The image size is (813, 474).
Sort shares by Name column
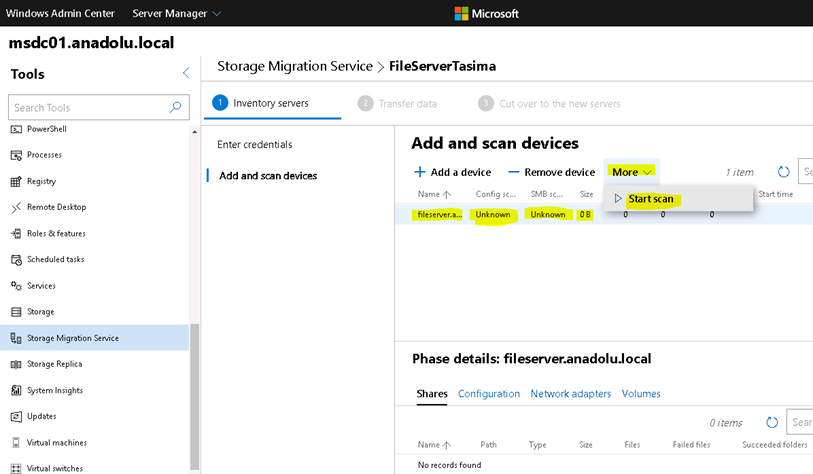click(x=434, y=444)
